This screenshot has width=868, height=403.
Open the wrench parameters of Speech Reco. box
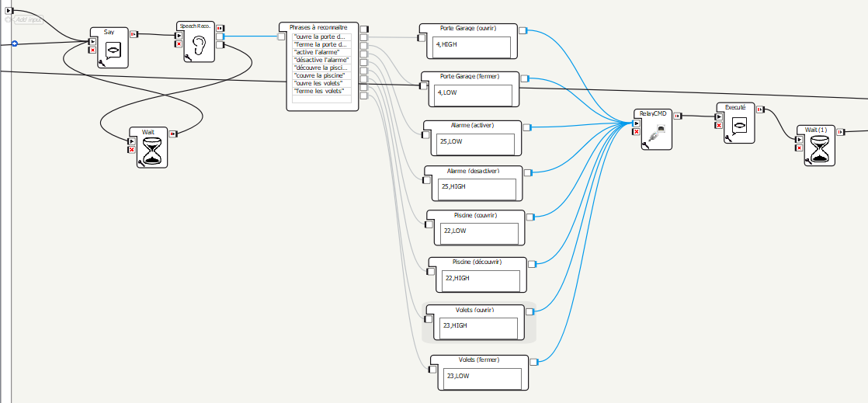pyautogui.click(x=188, y=57)
